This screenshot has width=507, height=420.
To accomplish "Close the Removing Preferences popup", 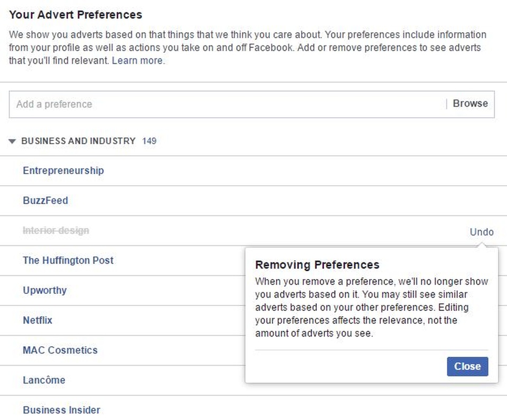I will pyautogui.click(x=467, y=366).
